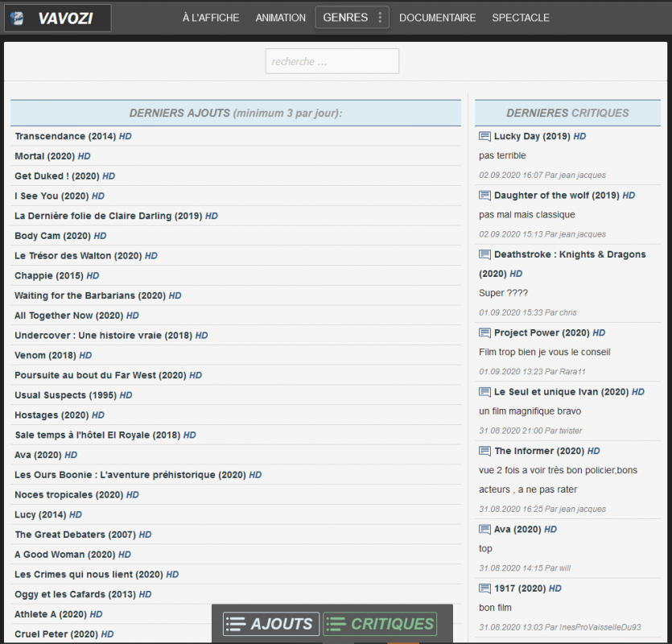Image resolution: width=672 pixels, height=644 pixels.
Task: Click comment icon by Le Seul et unique Ivan
Action: pyautogui.click(x=484, y=392)
